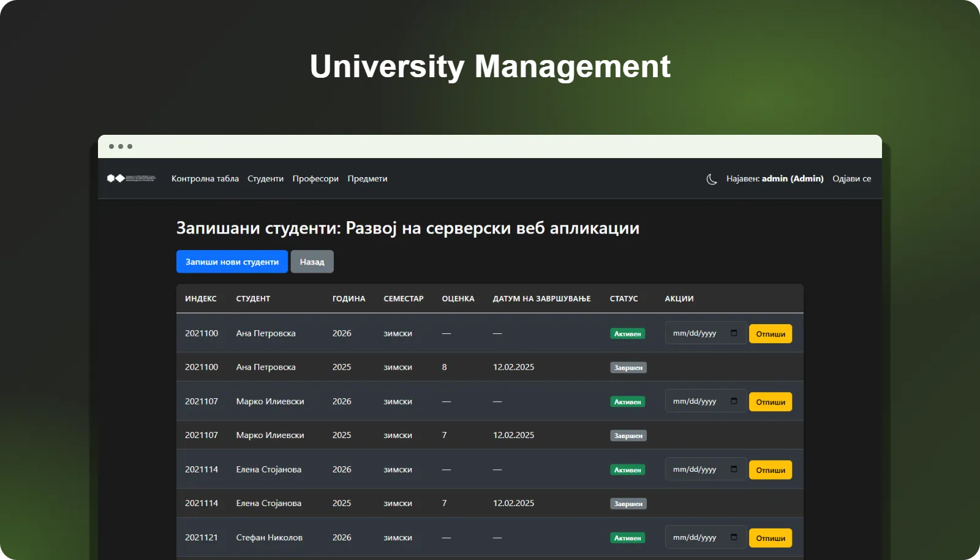Click Елена Стојанова name in 2025 row

pyautogui.click(x=269, y=503)
